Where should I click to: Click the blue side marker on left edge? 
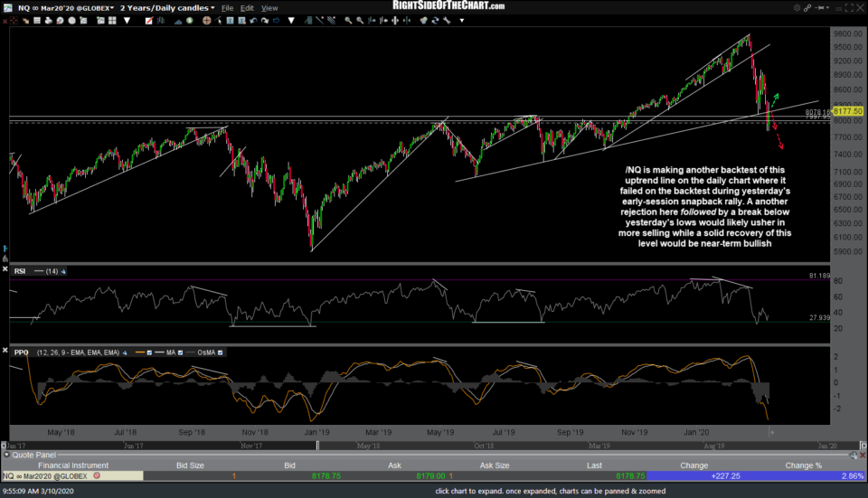5,249
